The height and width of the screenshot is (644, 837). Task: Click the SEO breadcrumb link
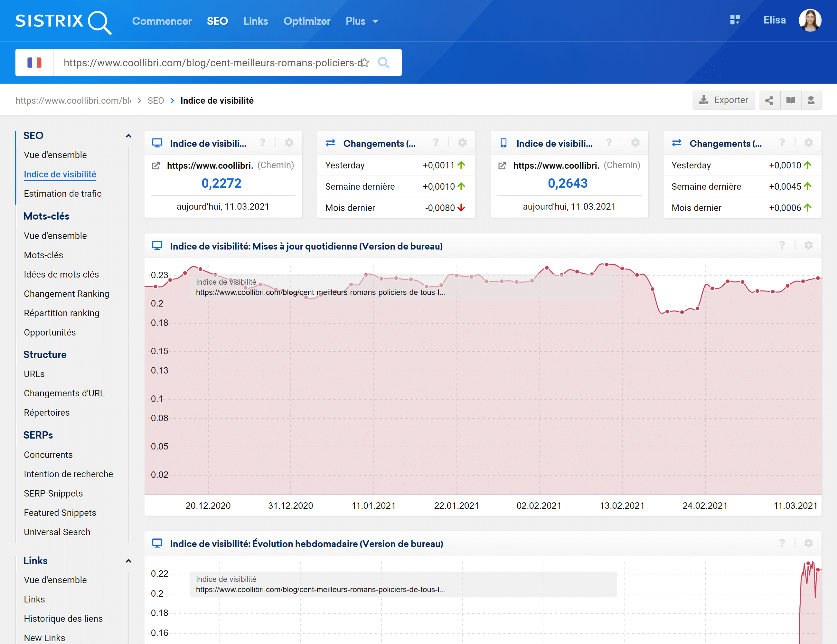tap(155, 100)
